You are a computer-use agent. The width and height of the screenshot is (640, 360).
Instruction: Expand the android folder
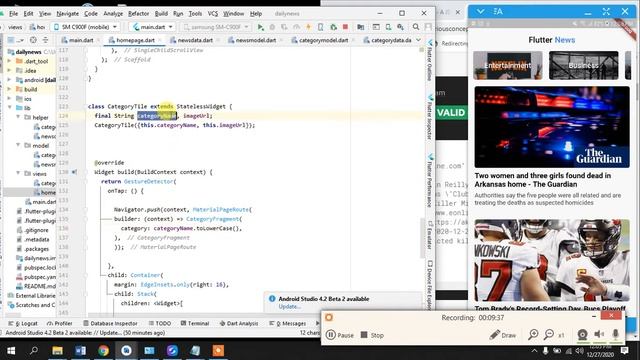(x=9, y=80)
